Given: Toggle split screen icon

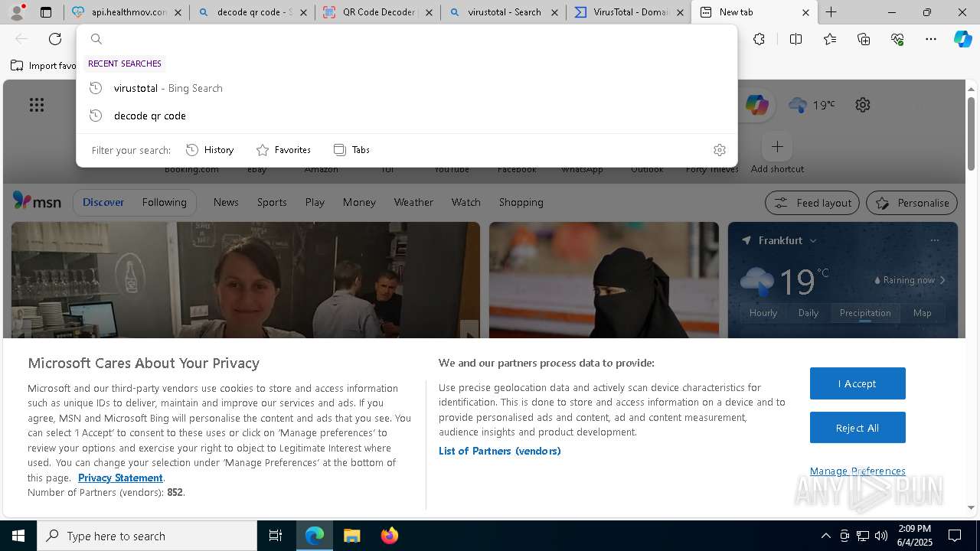Looking at the screenshot, I should coord(795,39).
